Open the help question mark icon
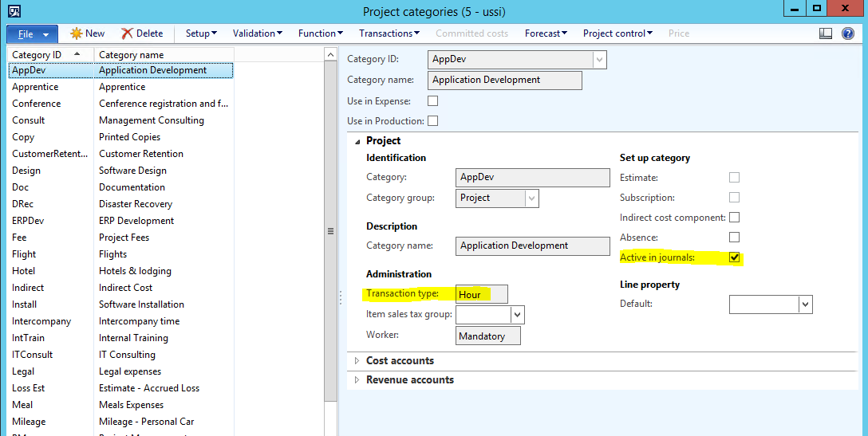This screenshot has width=868, height=436. coord(848,33)
